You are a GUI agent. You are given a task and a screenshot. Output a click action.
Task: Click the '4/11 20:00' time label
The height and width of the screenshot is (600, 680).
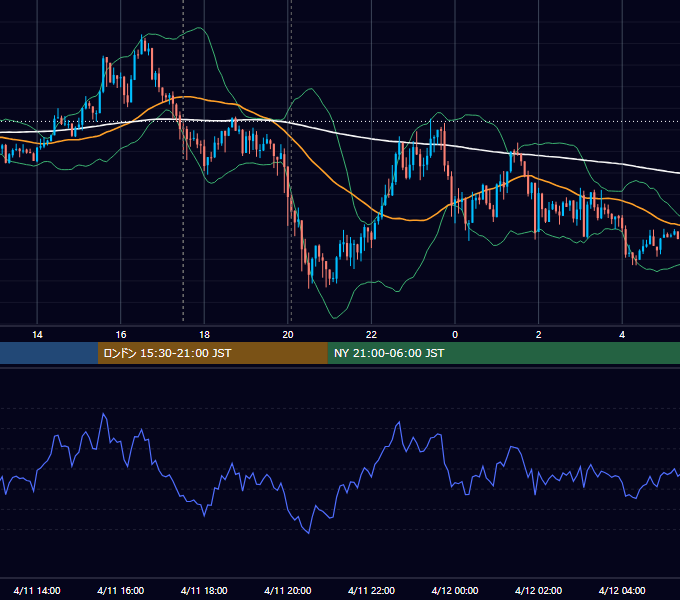coord(288,590)
